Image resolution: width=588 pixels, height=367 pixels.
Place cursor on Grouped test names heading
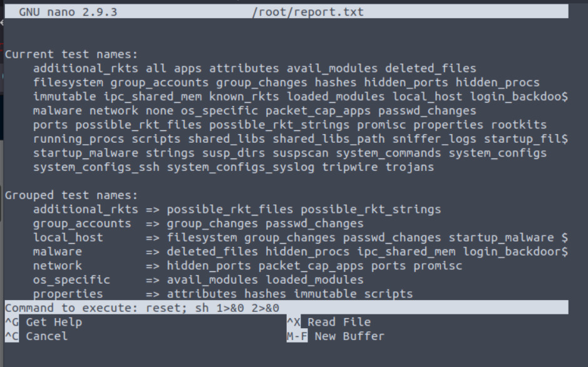click(71, 195)
